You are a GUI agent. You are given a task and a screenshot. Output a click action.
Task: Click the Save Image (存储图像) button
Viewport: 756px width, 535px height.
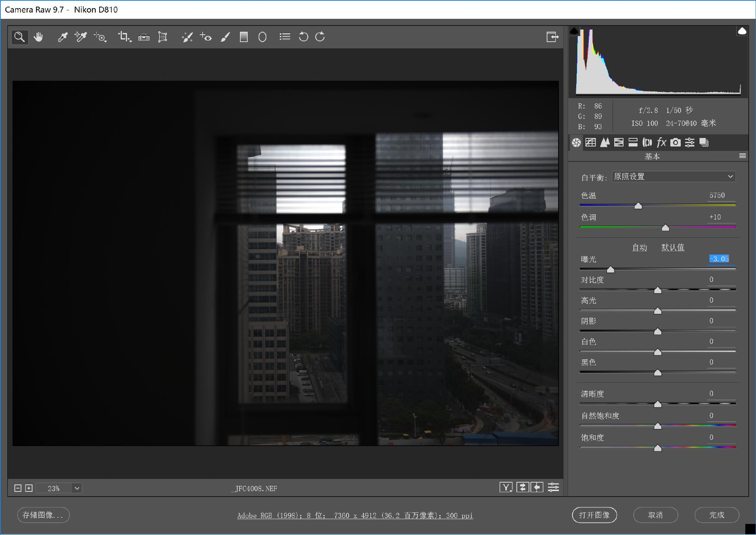(43, 515)
